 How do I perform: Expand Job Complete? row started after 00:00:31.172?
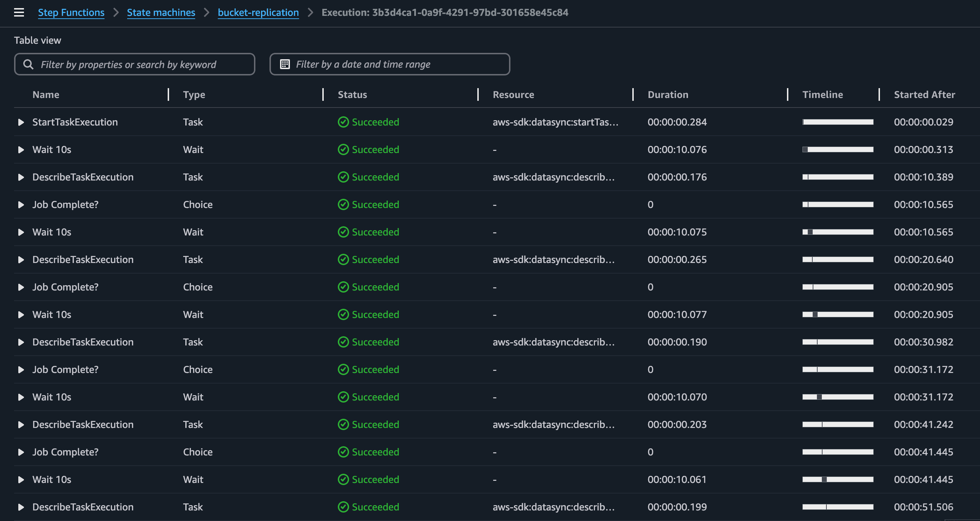coord(21,369)
